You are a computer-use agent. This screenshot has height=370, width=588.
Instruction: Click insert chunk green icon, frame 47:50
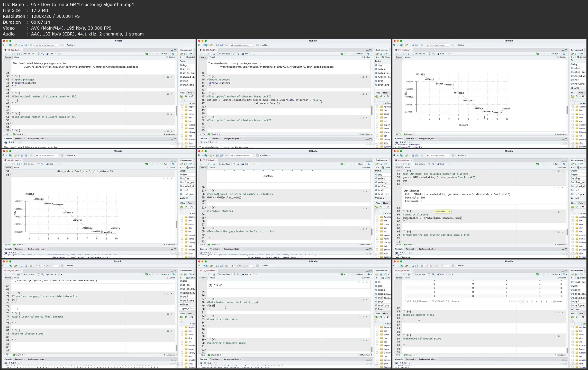pyautogui.click(x=342, y=54)
